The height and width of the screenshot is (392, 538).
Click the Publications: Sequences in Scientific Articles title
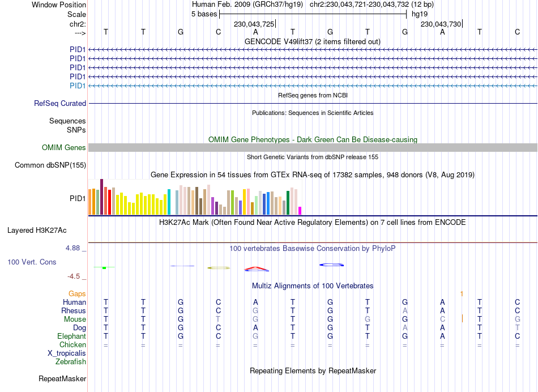tap(313, 113)
